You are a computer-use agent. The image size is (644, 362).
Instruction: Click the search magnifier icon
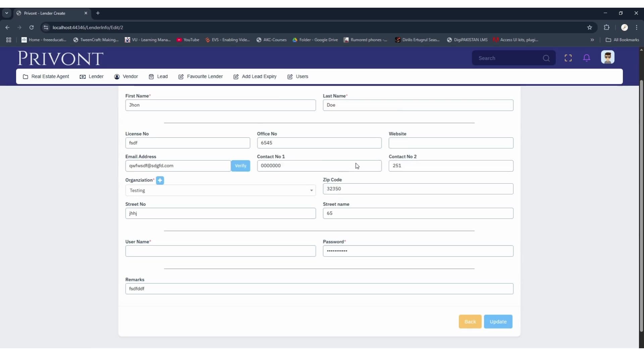[546, 58]
